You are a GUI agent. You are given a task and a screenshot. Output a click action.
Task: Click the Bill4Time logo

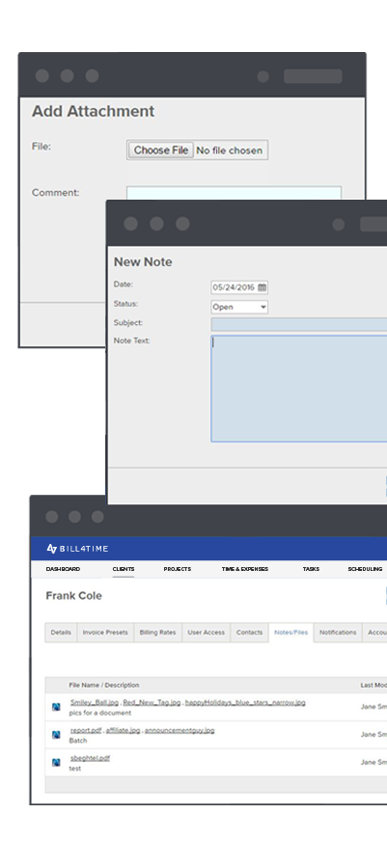click(x=77, y=549)
